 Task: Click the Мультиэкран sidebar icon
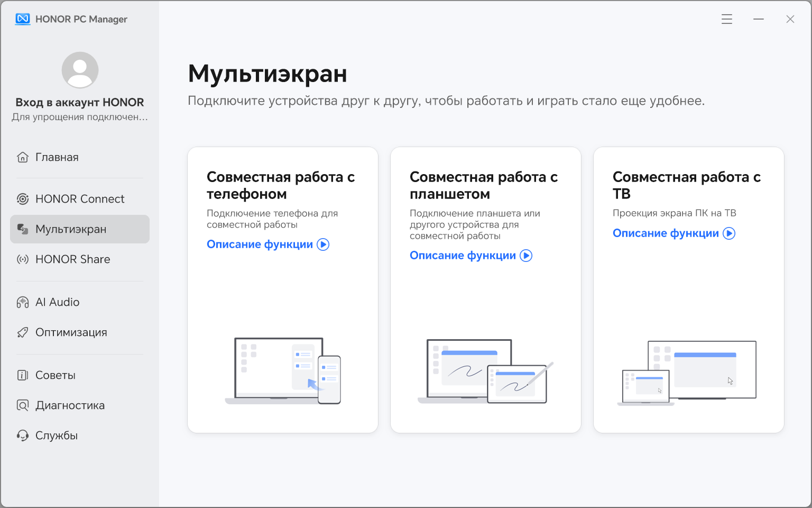tap(23, 229)
